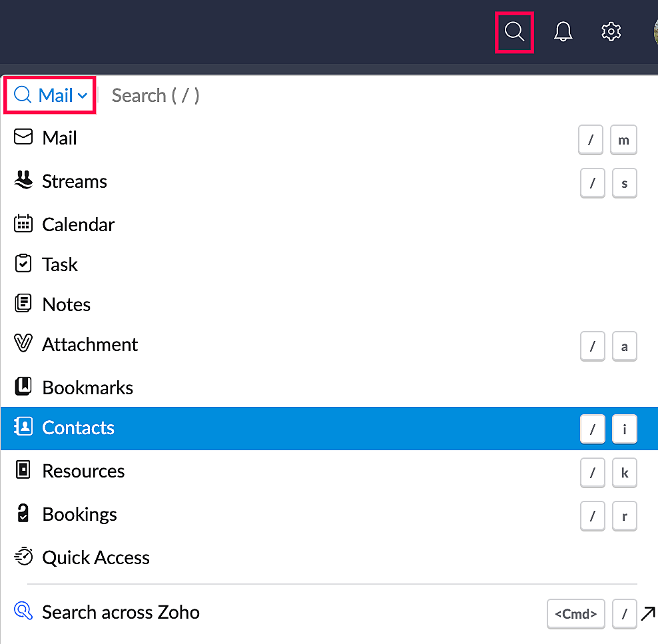Click the user profile avatar
Screen dimensions: 658x644
[x=655, y=31]
